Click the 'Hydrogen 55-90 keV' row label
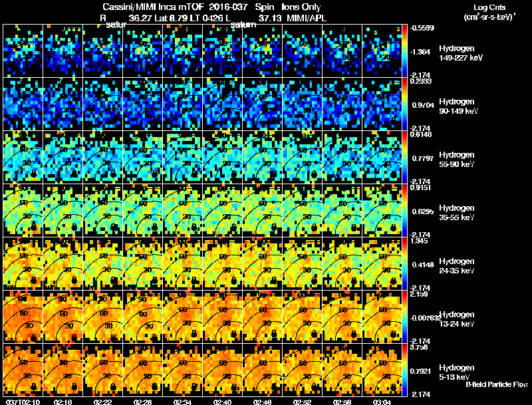This screenshot has width=532, height=405. coord(457,160)
